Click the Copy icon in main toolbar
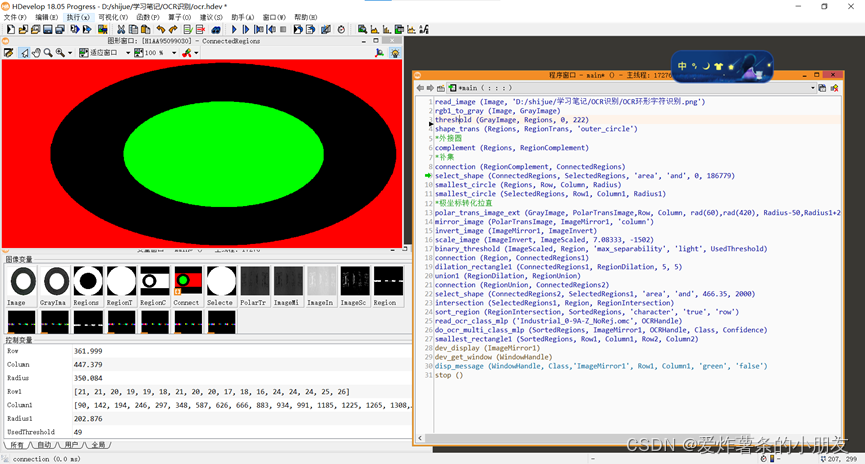This screenshot has width=865, height=464. (133, 29)
